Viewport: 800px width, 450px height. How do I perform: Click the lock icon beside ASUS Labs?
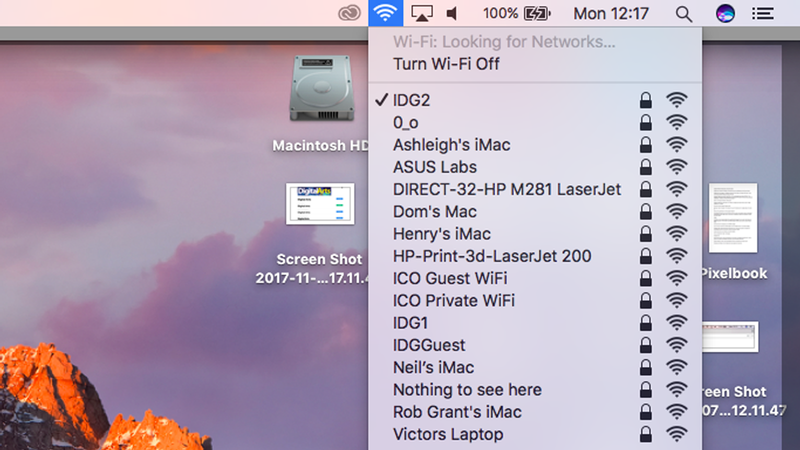pyautogui.click(x=645, y=167)
